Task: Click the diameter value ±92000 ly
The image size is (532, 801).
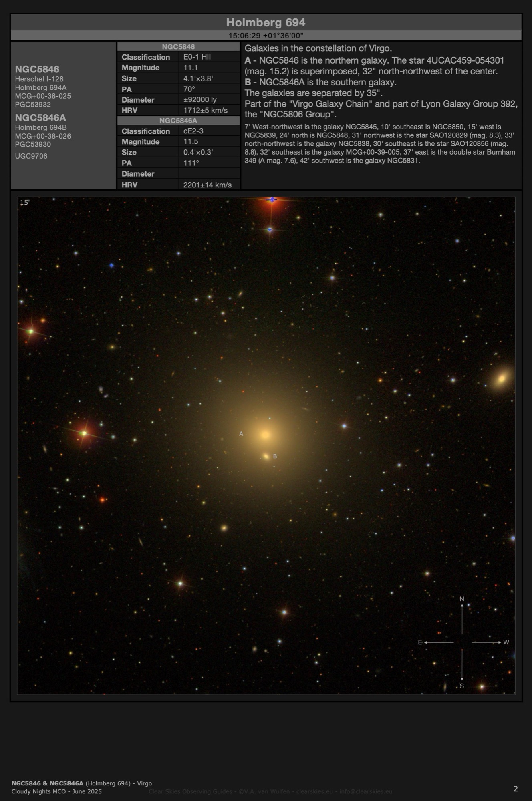Action: tap(200, 100)
